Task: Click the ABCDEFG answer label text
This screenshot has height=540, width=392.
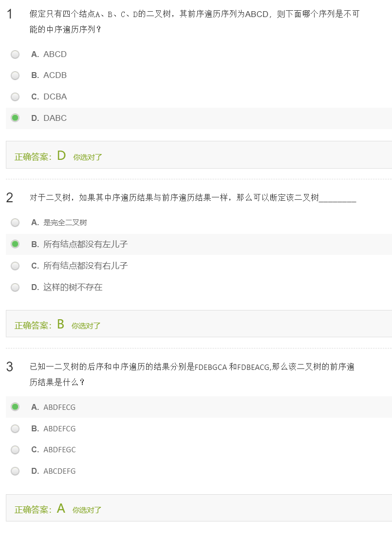Action: [x=59, y=471]
